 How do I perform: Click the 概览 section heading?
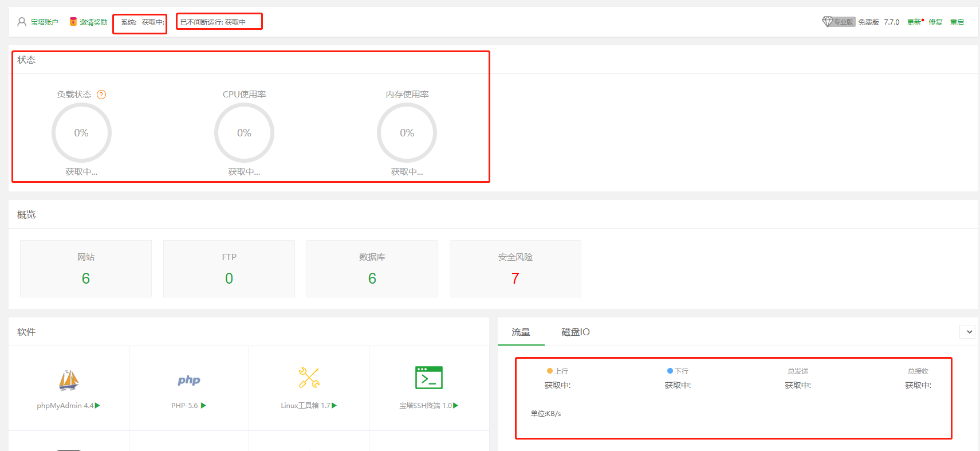pyautogui.click(x=26, y=214)
